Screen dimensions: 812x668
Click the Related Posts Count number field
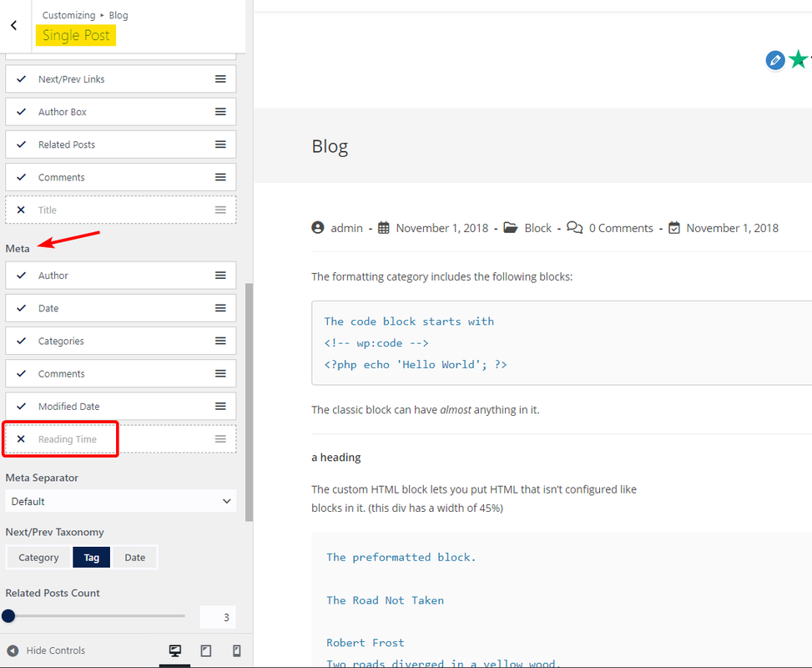218,617
